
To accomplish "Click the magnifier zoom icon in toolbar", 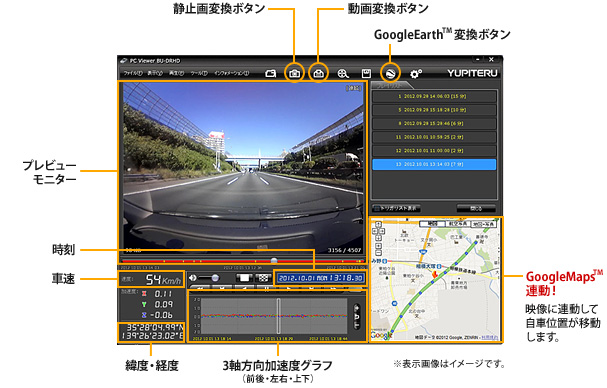I will click(x=343, y=73).
